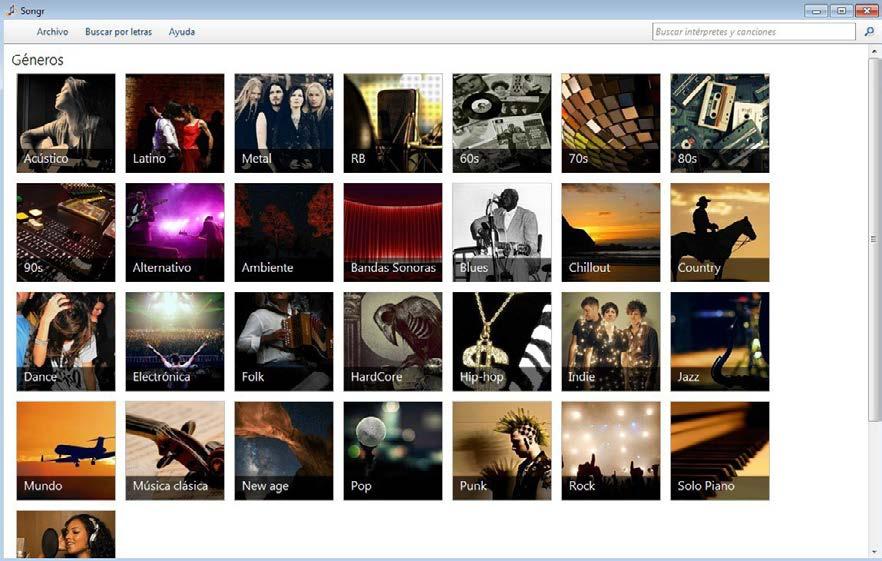Click the magnifier search icon
This screenshot has width=882, height=561.
click(x=869, y=32)
